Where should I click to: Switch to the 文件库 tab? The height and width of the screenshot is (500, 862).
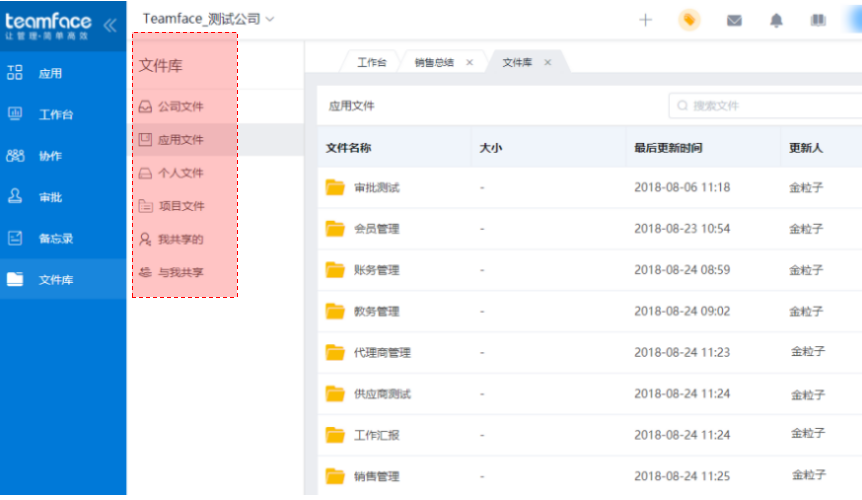click(517, 62)
